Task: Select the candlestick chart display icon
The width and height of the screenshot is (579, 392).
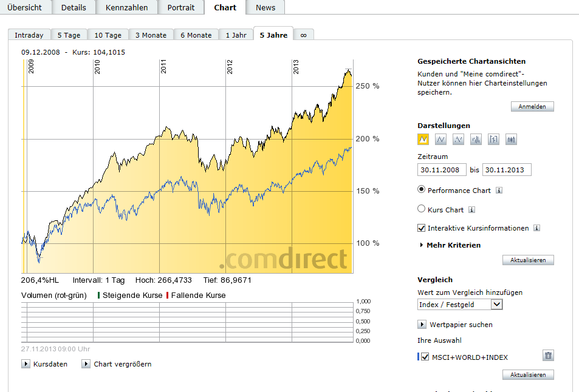Action: pyautogui.click(x=511, y=140)
